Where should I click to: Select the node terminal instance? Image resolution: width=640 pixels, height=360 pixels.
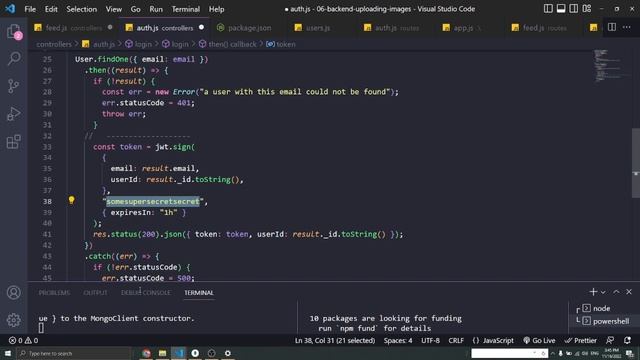(603, 309)
